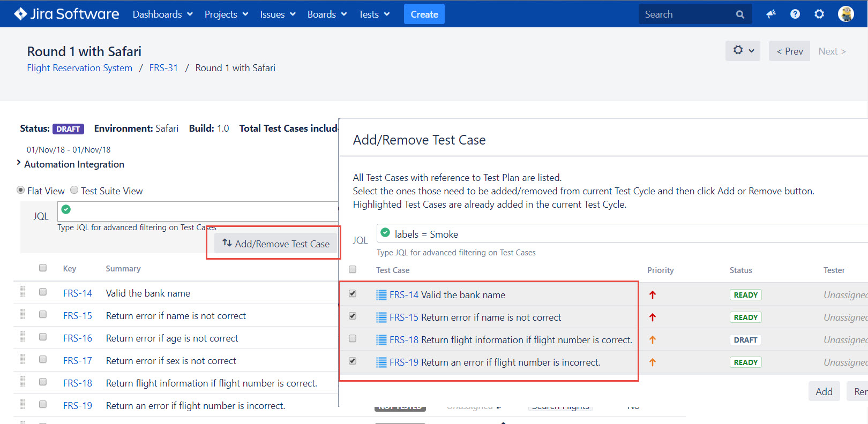Screen dimensions: 868x424
Task: Select the Flat View radio button
Action: 21,190
